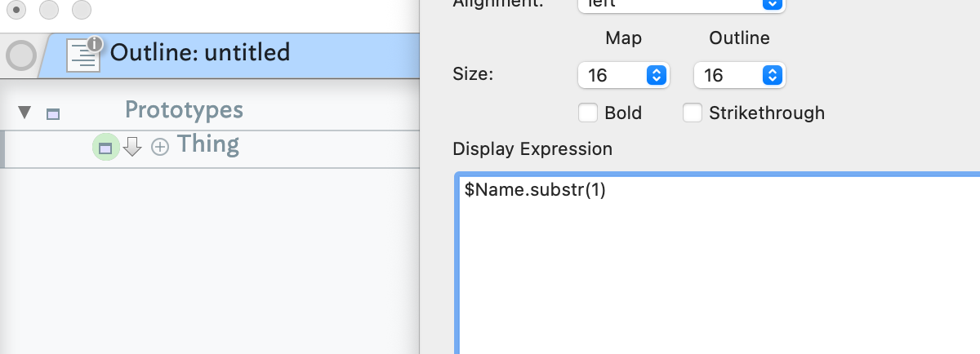Click the gray circle button left of the tab
Screen dimensions: 980x354
(x=21, y=55)
